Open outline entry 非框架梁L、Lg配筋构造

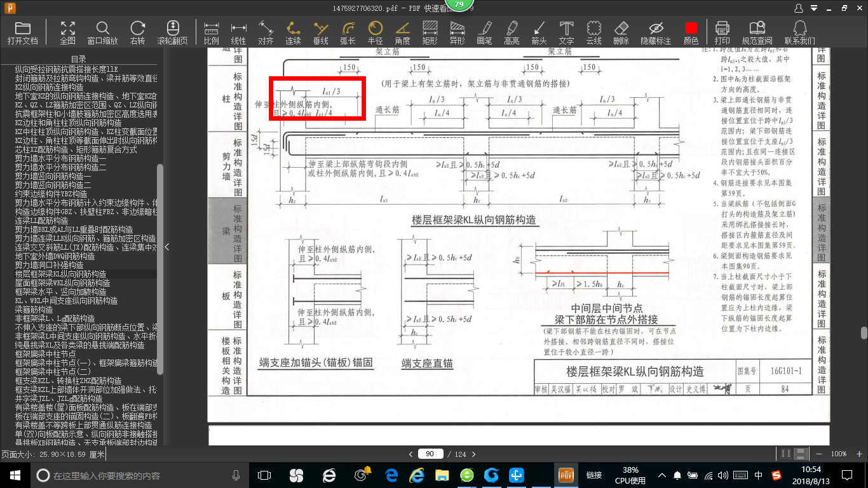pyautogui.click(x=55, y=318)
